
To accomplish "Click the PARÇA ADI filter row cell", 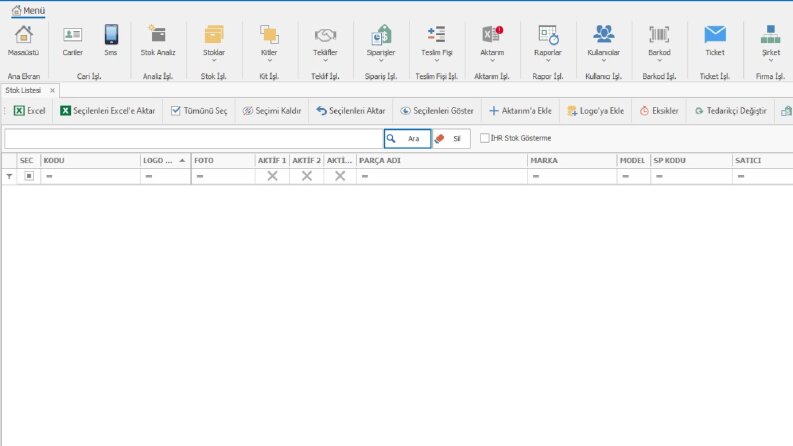I will 442,176.
